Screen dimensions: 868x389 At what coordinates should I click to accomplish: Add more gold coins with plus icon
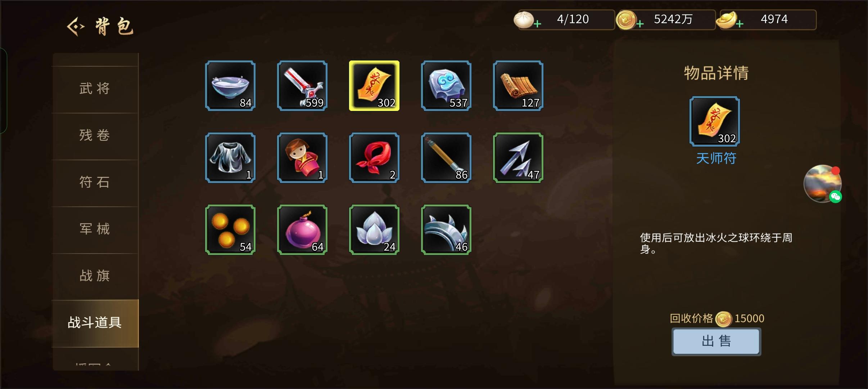640,24
